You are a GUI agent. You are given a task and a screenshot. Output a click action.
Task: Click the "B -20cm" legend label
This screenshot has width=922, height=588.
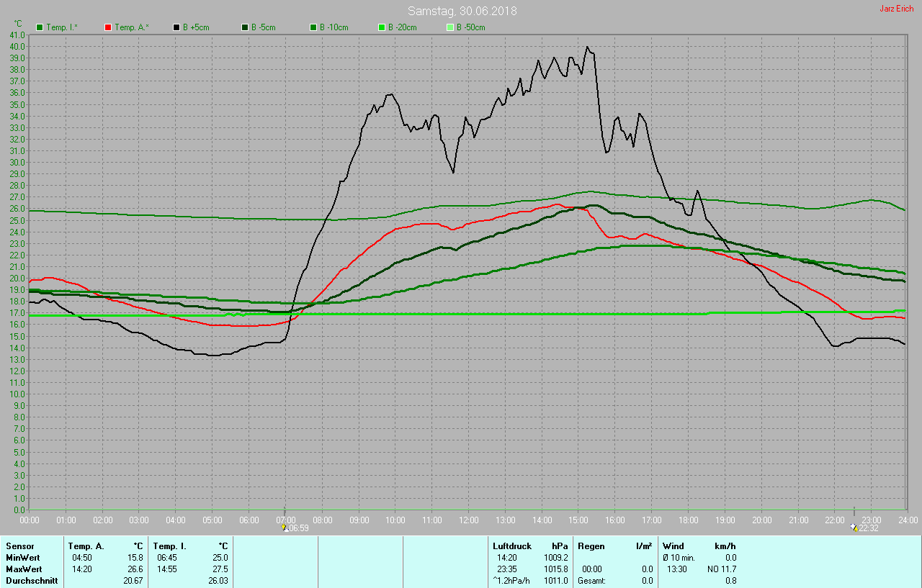pos(402,27)
